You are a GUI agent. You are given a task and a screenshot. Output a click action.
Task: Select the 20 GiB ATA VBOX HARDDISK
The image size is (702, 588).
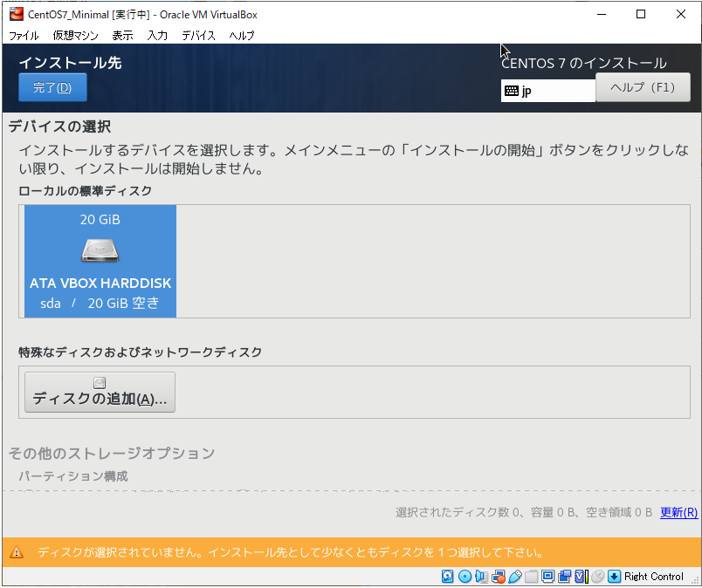(100, 261)
